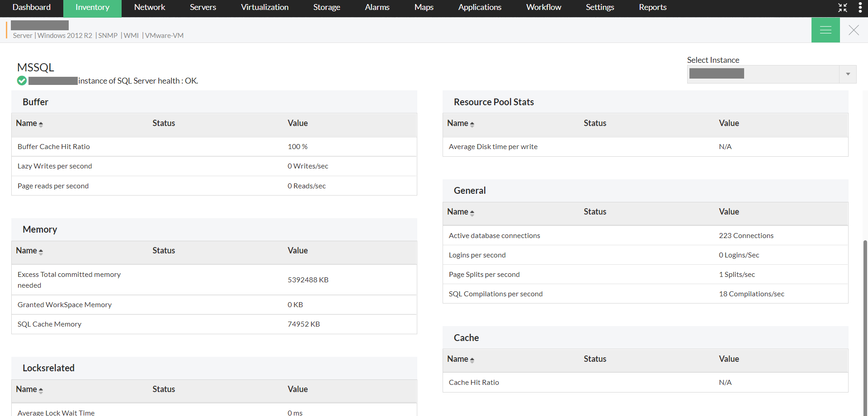Image resolution: width=868 pixels, height=416 pixels.
Task: Expand the Select Instance dropdown arrow
Action: coord(848,74)
